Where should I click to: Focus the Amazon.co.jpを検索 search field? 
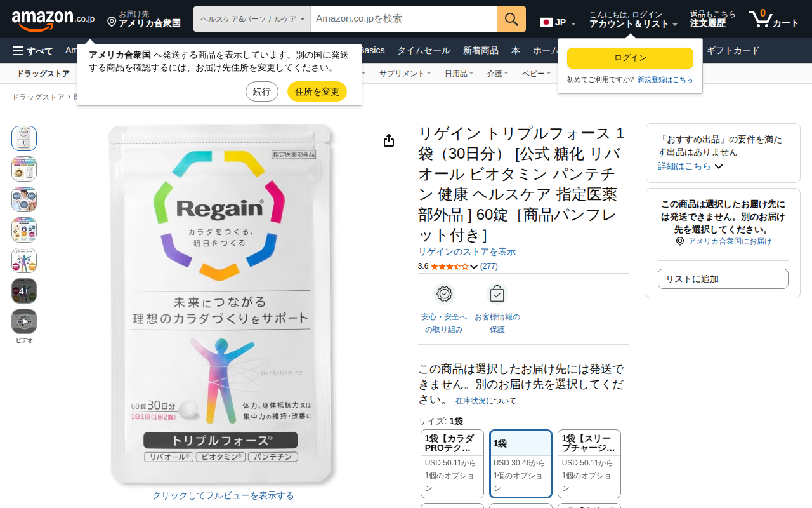(404, 19)
